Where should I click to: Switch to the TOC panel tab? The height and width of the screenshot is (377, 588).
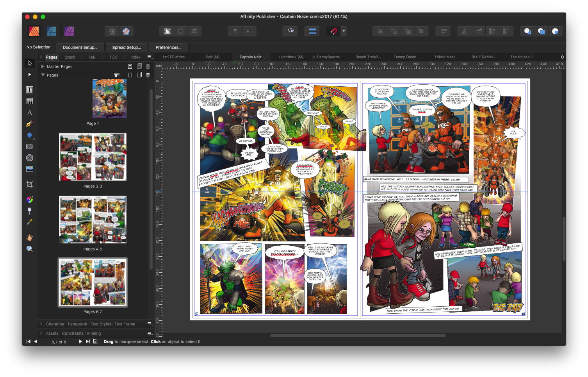113,57
